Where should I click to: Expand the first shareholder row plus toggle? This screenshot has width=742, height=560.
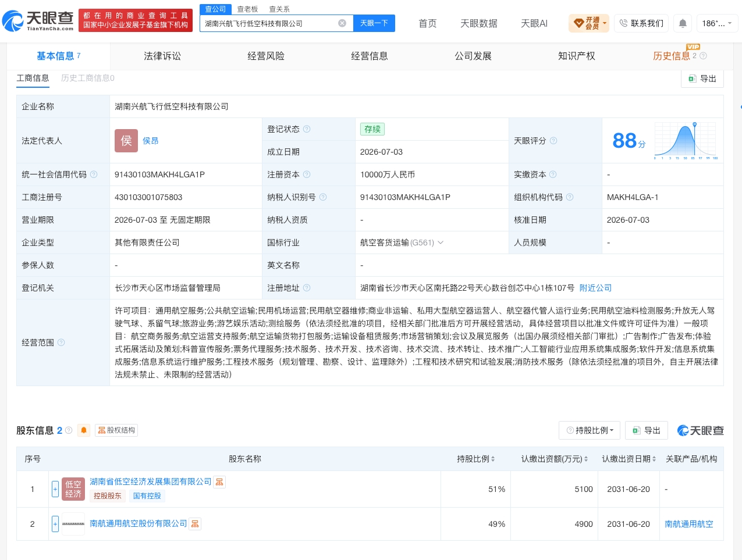click(55, 489)
